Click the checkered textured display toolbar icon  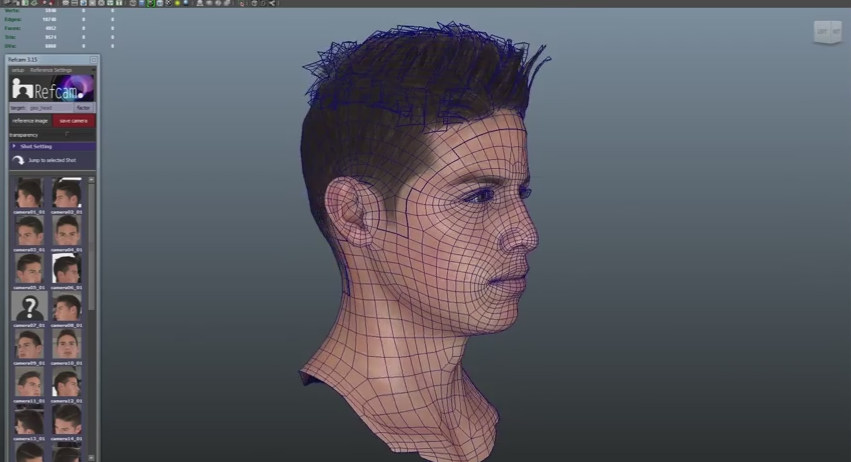point(168,3)
